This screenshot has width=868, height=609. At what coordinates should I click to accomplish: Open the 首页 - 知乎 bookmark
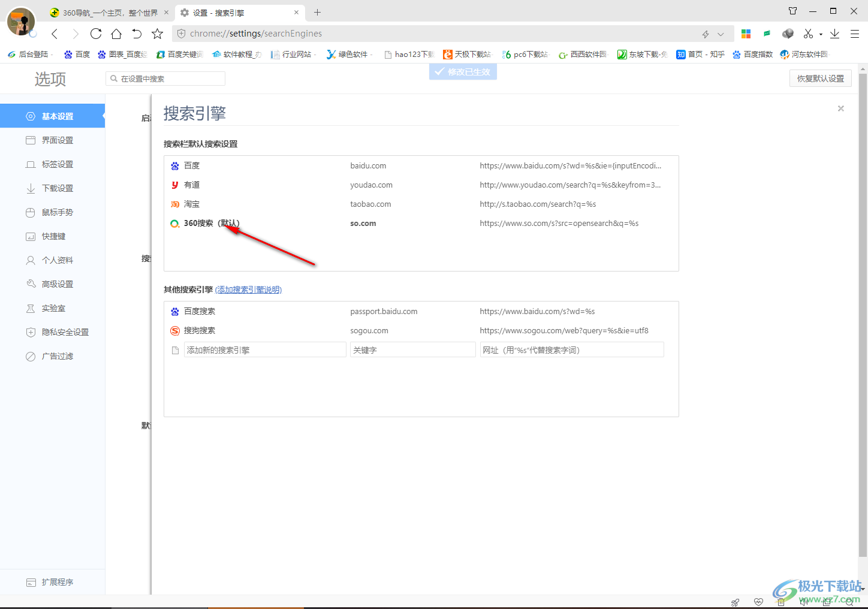(x=701, y=54)
